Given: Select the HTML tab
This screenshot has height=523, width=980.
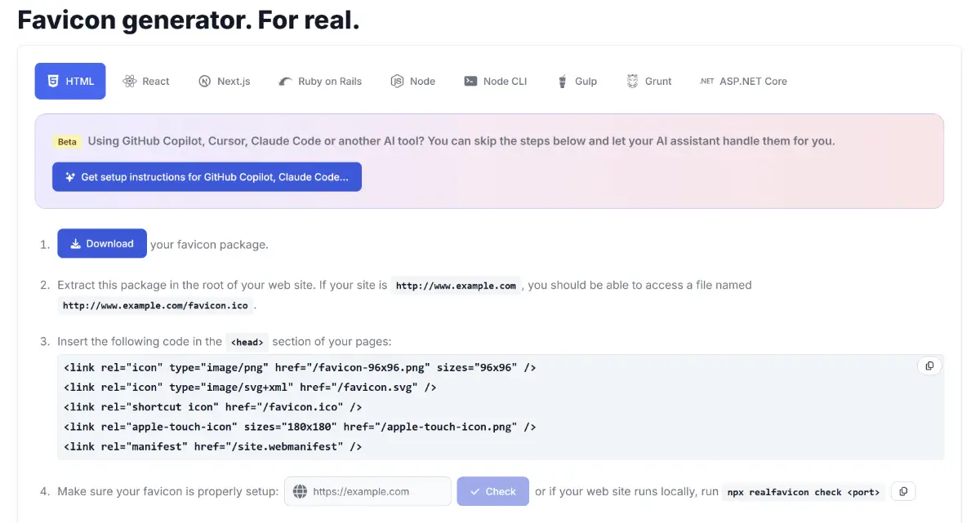Looking at the screenshot, I should coord(70,82).
